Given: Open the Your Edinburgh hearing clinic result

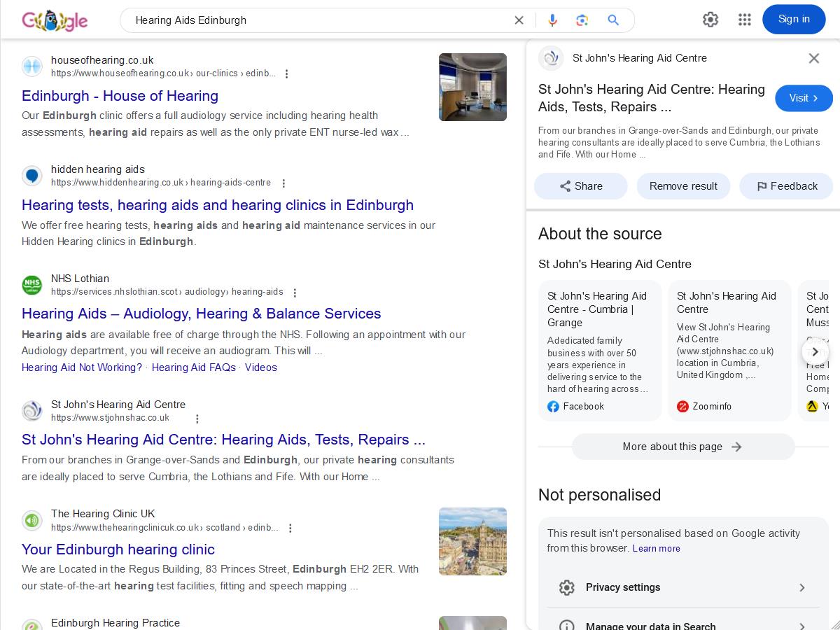Looking at the screenshot, I should point(118,549).
